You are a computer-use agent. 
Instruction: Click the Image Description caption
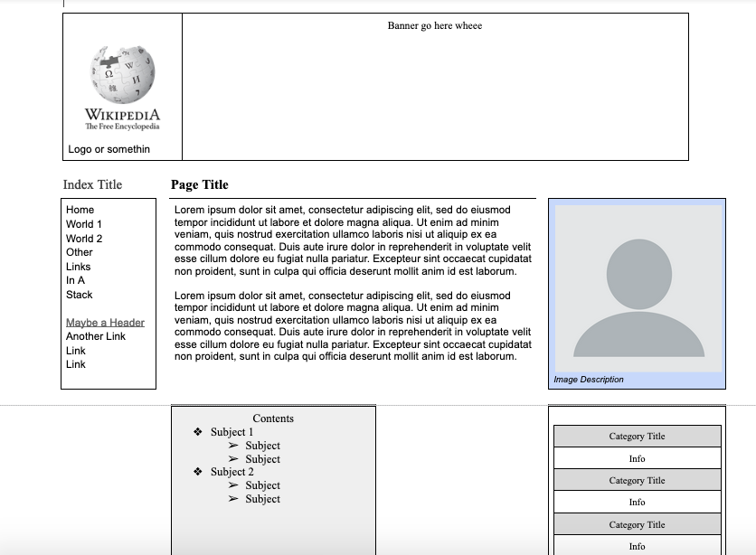tap(589, 379)
